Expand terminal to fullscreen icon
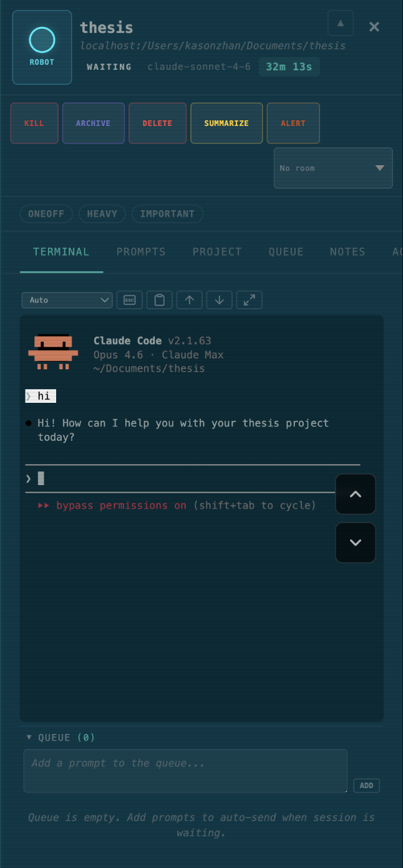The image size is (403, 868). [x=250, y=300]
